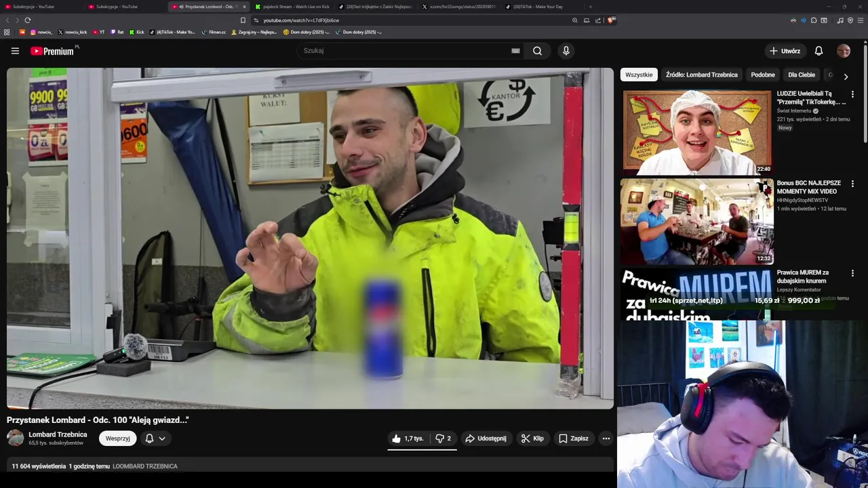Click the main video player
Image resolution: width=868 pixels, height=488 pixels.
pyautogui.click(x=310, y=238)
